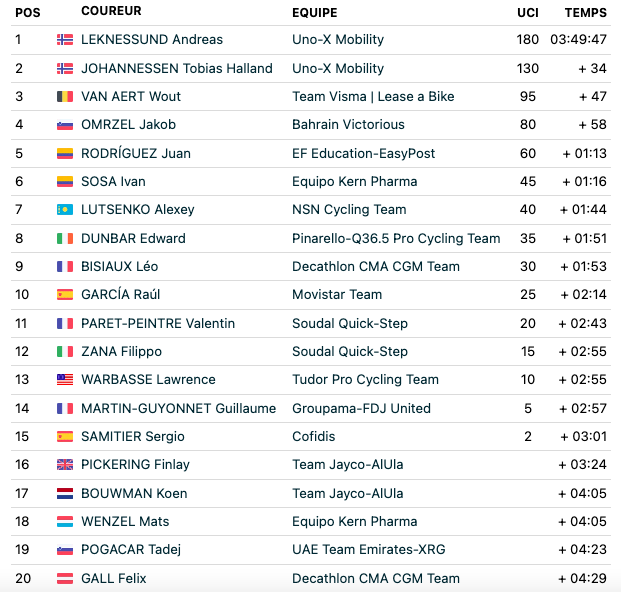The height and width of the screenshot is (592, 621).
Task: Click the Norwegian flag beside LEKNESSUND Andreas
Action: click(65, 40)
